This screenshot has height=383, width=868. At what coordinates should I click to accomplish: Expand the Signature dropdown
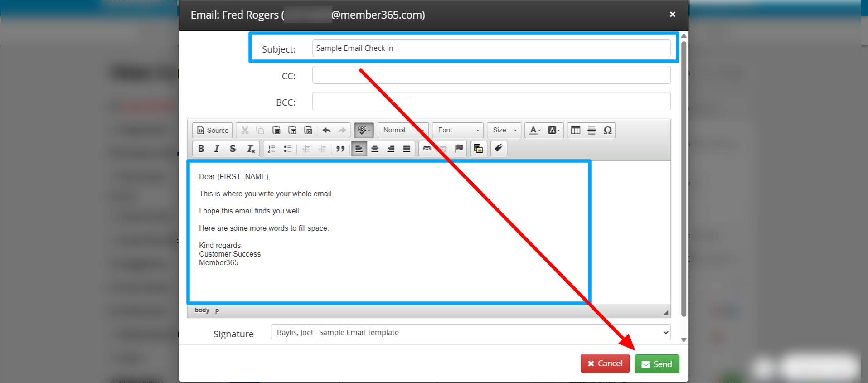[470, 332]
